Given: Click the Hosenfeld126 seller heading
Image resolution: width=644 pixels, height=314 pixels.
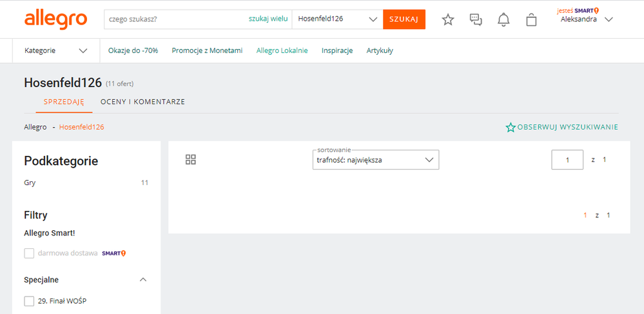Looking at the screenshot, I should 63,83.
